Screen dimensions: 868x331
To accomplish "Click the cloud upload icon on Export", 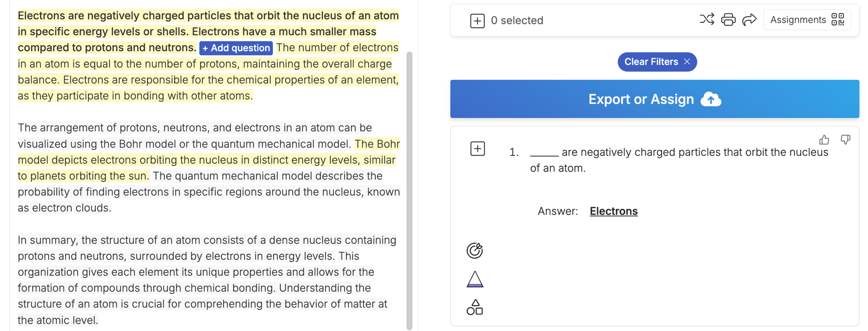I will 711,99.
